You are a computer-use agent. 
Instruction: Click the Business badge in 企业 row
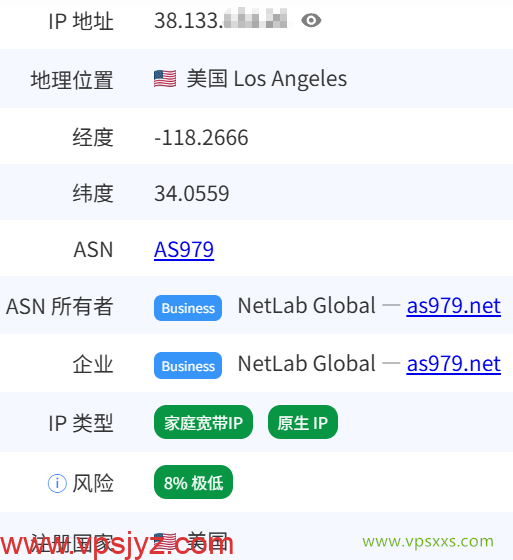pyautogui.click(x=188, y=366)
